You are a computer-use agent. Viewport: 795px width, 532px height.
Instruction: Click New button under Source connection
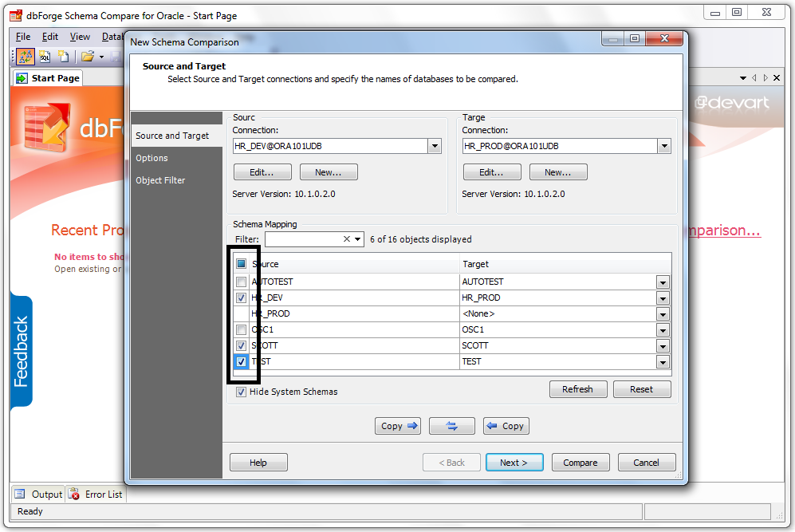[329, 172]
